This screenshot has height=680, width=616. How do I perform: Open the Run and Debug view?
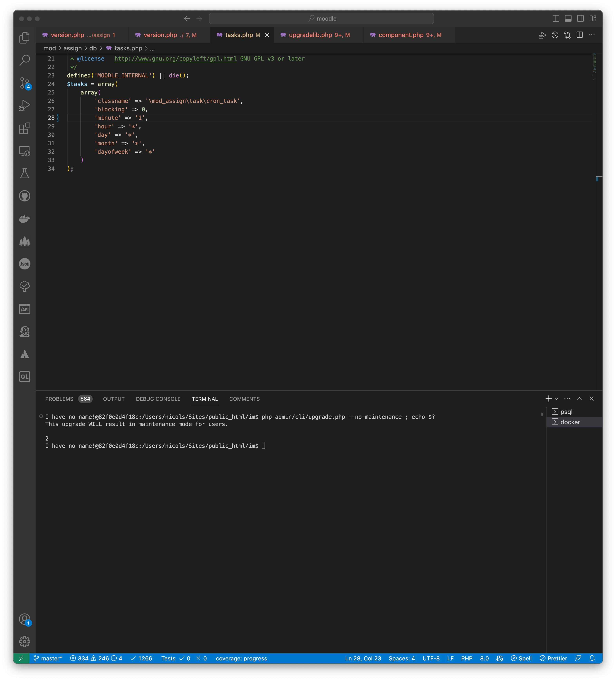pos(25,105)
